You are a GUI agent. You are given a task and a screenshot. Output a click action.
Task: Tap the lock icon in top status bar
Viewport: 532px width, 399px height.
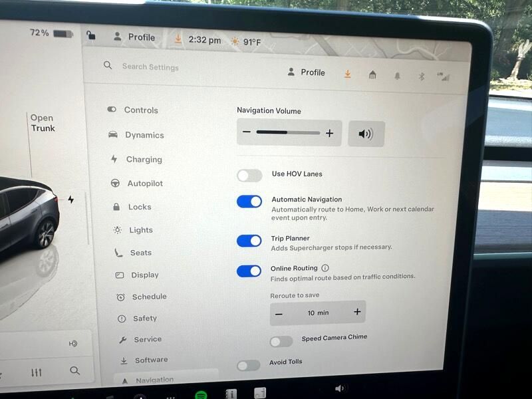(91, 36)
